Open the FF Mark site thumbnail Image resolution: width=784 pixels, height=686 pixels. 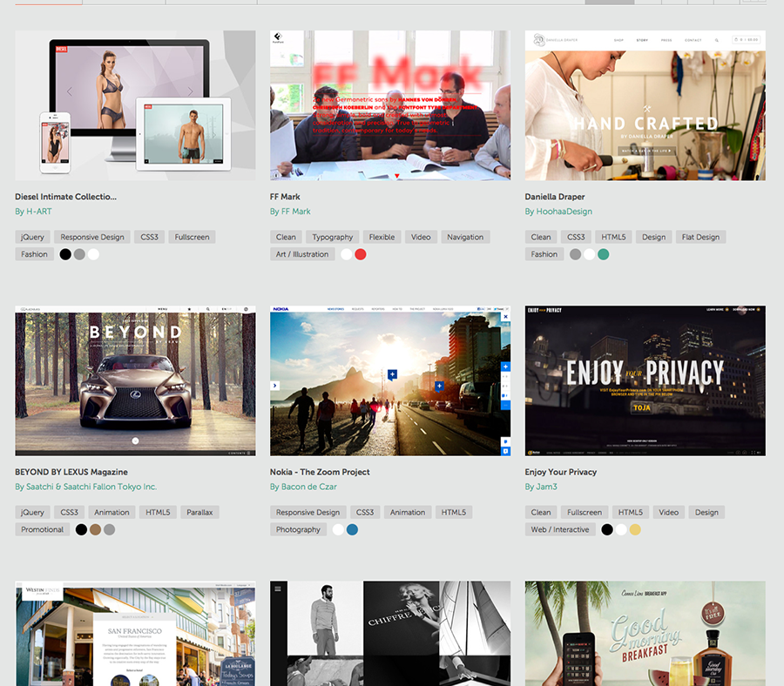[x=390, y=105]
